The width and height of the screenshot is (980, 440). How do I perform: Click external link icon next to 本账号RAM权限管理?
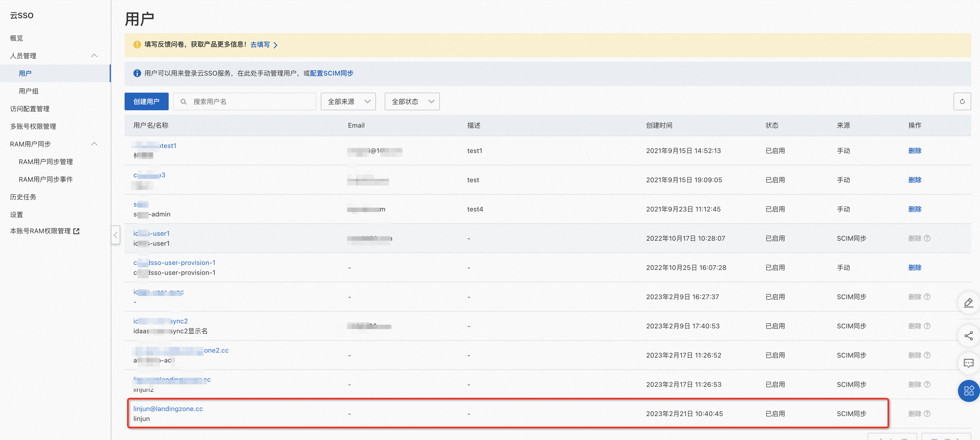pyautogui.click(x=76, y=231)
